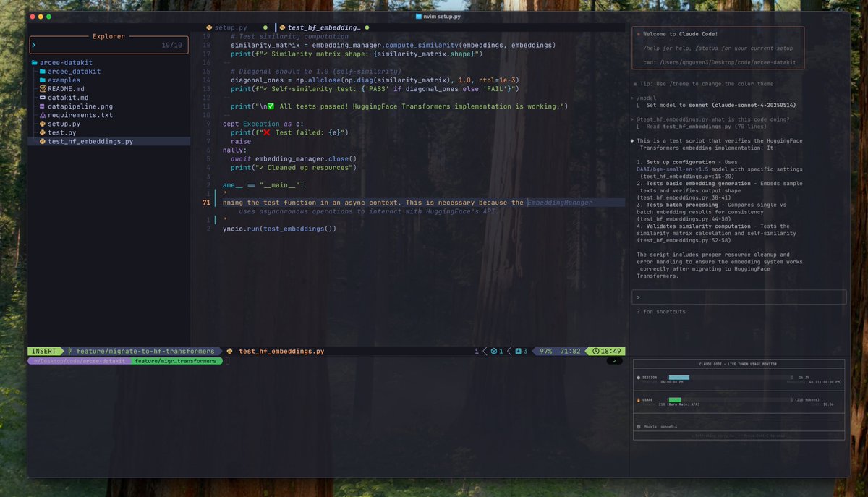Click the INSERT mode indicator
The image size is (868, 497).
coord(43,351)
